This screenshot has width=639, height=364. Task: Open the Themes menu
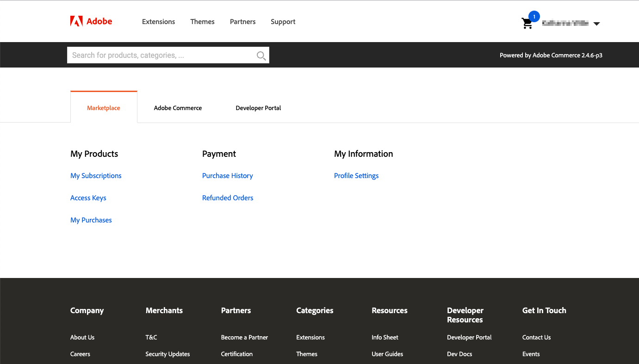click(202, 22)
